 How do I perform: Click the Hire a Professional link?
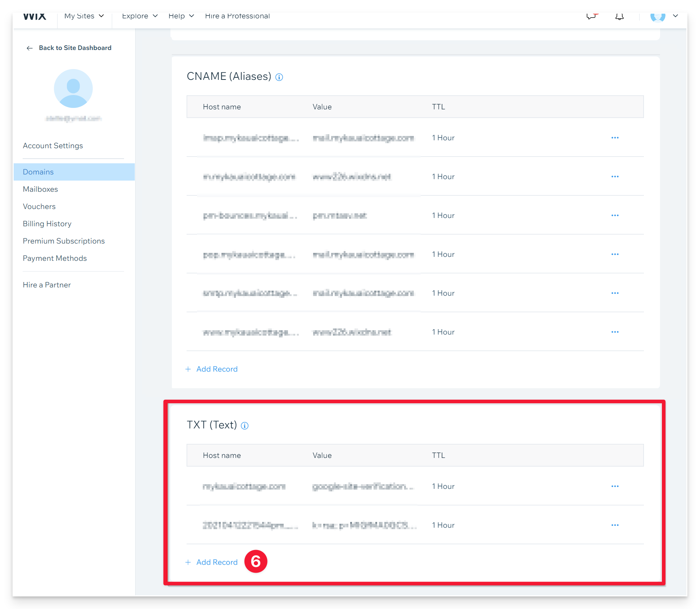pos(237,16)
